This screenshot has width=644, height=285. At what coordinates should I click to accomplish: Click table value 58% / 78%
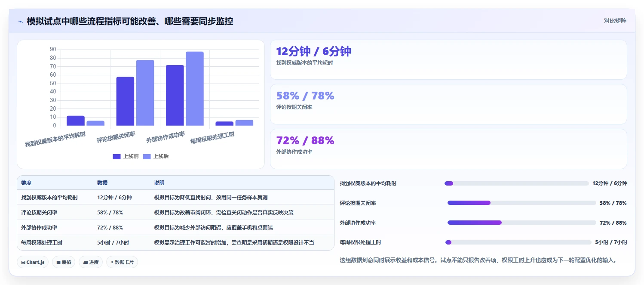click(x=110, y=213)
